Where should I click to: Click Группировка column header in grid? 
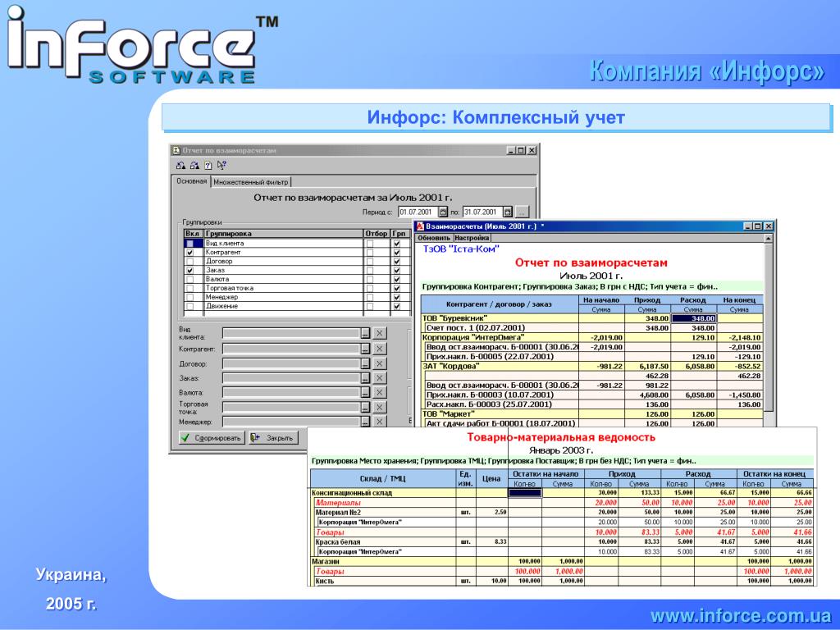tap(283, 234)
